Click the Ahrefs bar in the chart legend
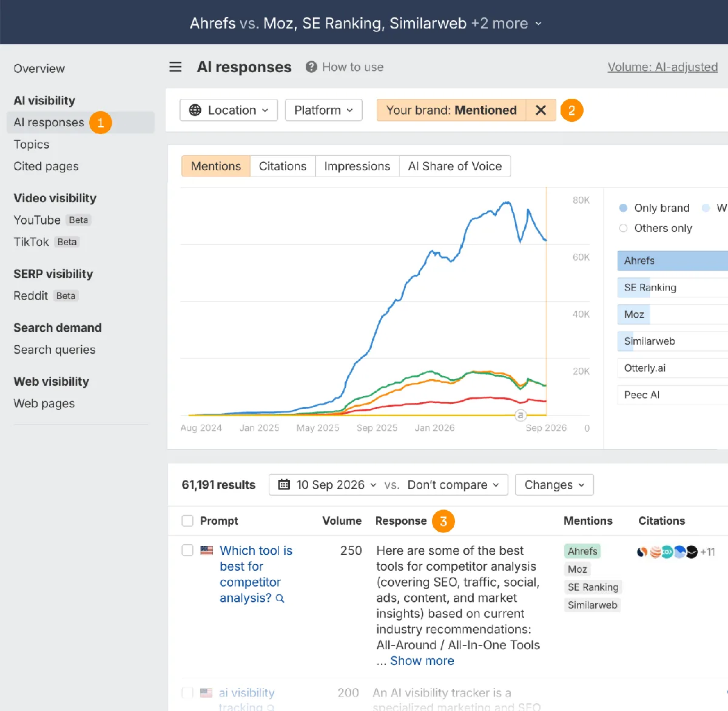728x711 pixels. (x=672, y=261)
